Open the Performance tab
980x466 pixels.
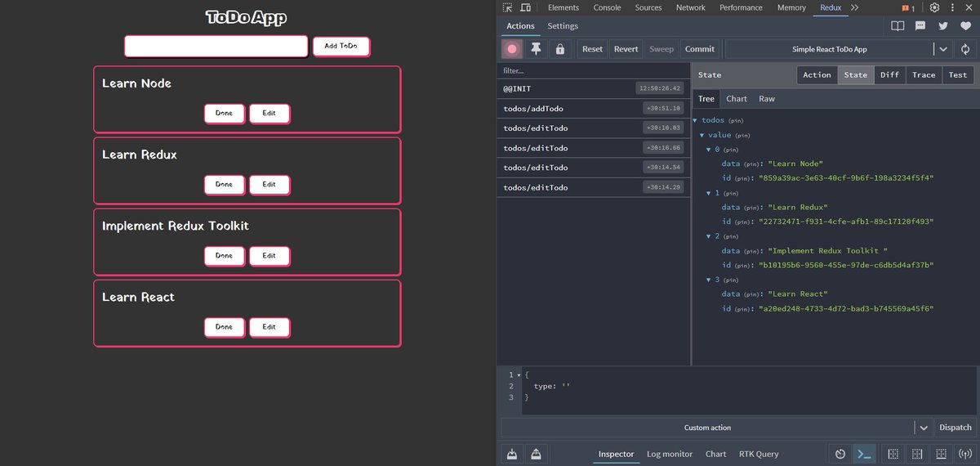pyautogui.click(x=742, y=7)
